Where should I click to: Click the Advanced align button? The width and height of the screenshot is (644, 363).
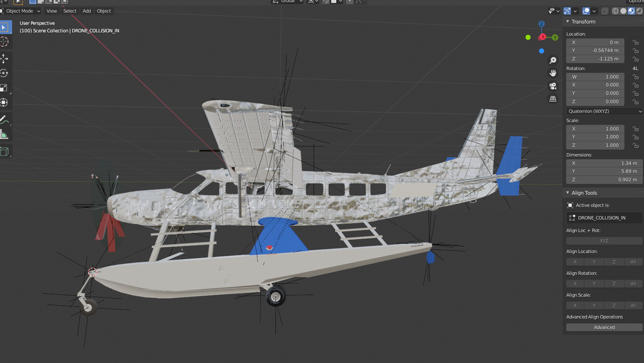(604, 327)
